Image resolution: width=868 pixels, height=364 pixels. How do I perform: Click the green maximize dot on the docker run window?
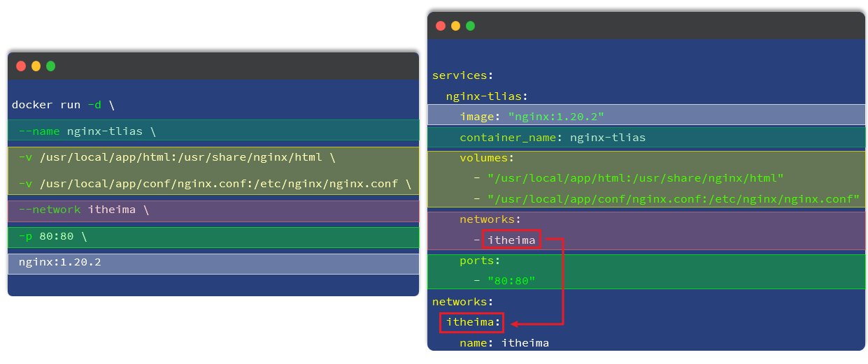pos(50,66)
